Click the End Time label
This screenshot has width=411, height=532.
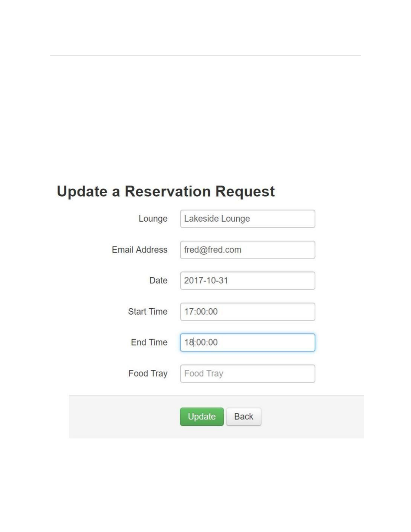pyautogui.click(x=149, y=343)
